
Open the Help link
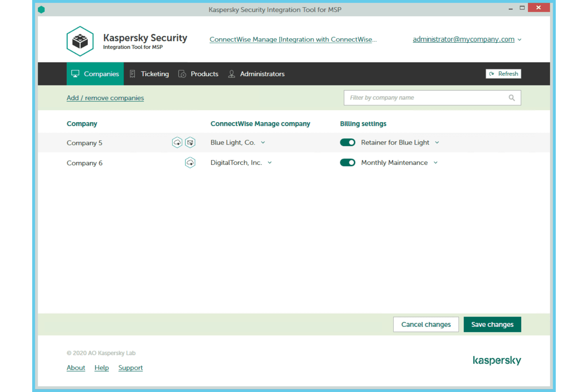pos(102,368)
